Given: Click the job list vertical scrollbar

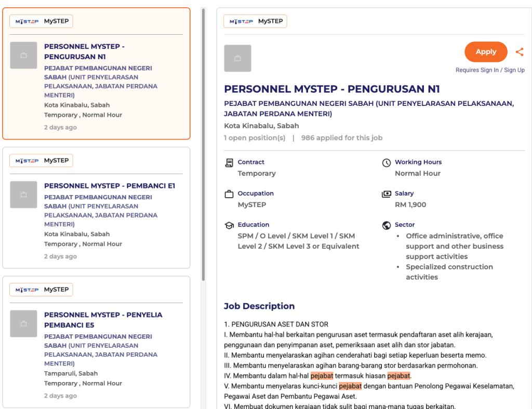Looking at the screenshot, I should tap(204, 145).
